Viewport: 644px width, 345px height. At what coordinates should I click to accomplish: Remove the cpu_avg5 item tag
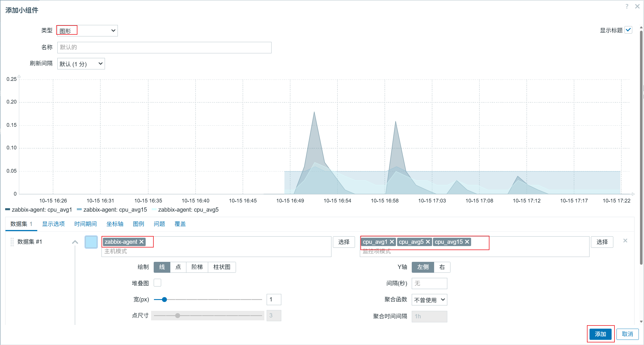click(x=428, y=242)
